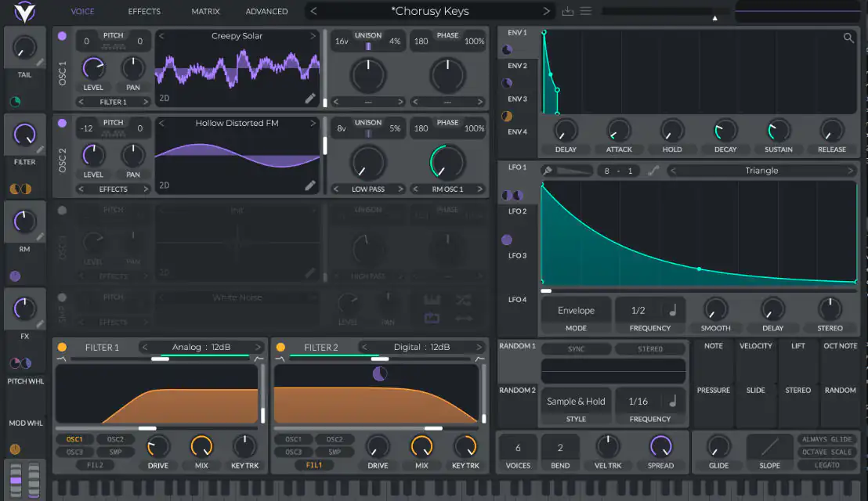Switch to previous Filter 2 model arrow
Screen dimensions: 868x501
click(364, 348)
